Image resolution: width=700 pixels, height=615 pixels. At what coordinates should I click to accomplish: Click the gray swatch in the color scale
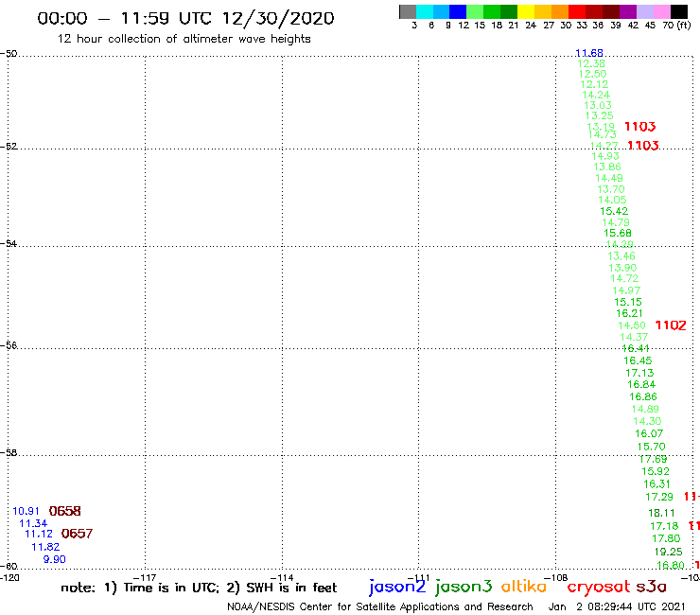408,11
